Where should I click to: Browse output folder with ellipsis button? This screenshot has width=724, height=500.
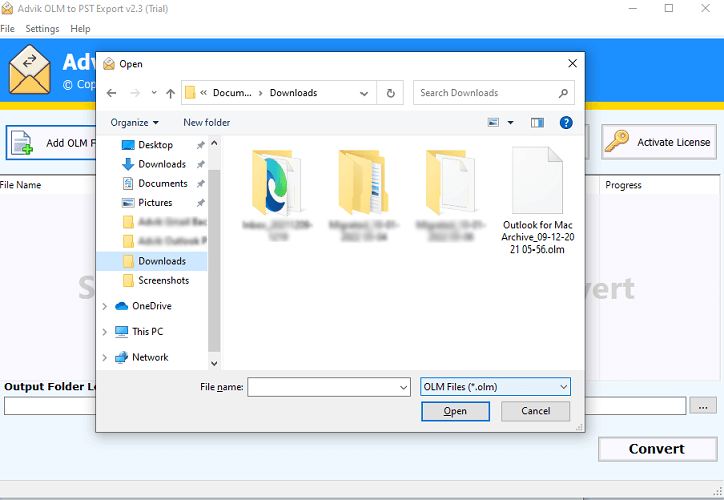pyautogui.click(x=703, y=406)
